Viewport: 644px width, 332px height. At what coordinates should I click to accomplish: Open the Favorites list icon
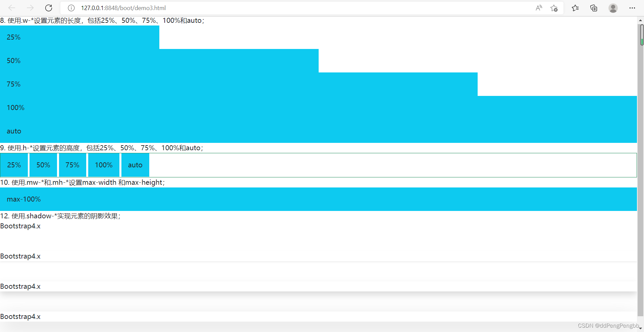(575, 8)
